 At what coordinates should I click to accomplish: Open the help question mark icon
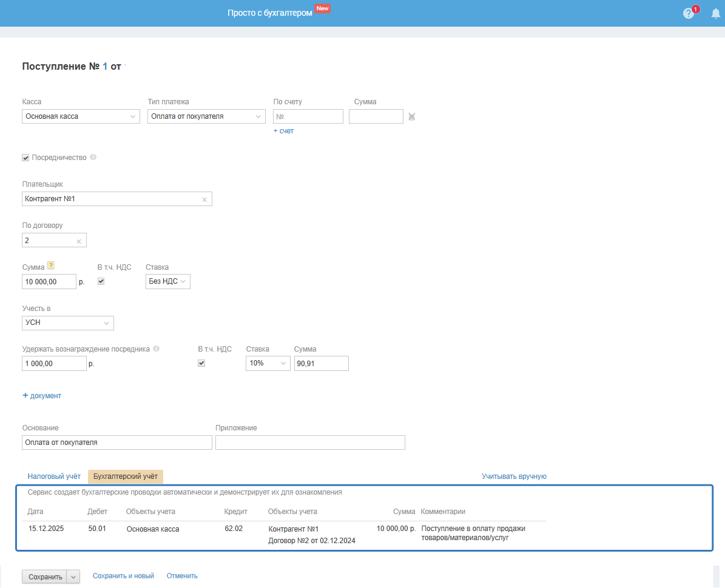[688, 13]
